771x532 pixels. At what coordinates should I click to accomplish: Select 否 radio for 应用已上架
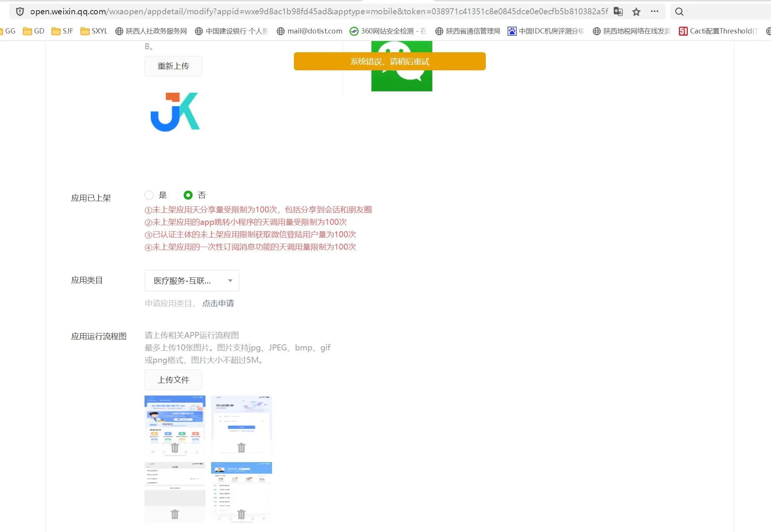[188, 195]
